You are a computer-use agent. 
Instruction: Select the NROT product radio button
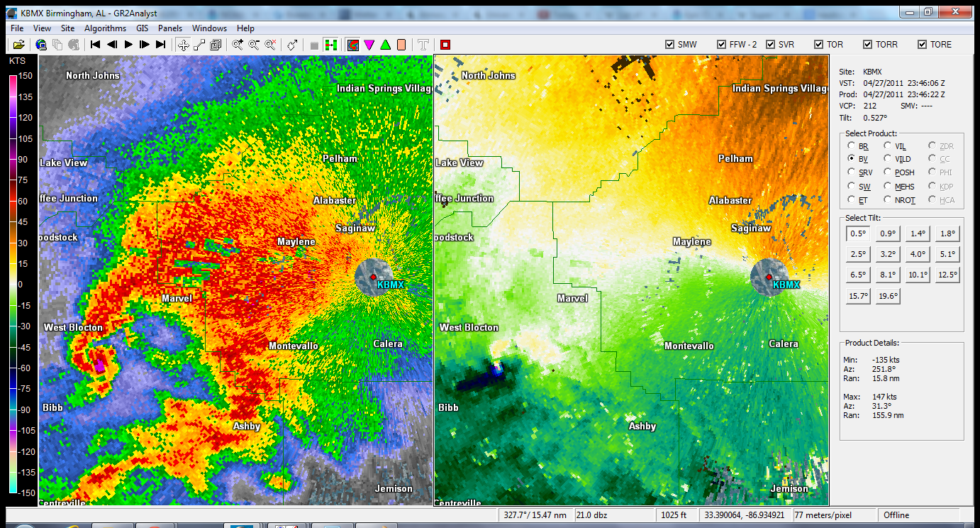click(x=887, y=200)
